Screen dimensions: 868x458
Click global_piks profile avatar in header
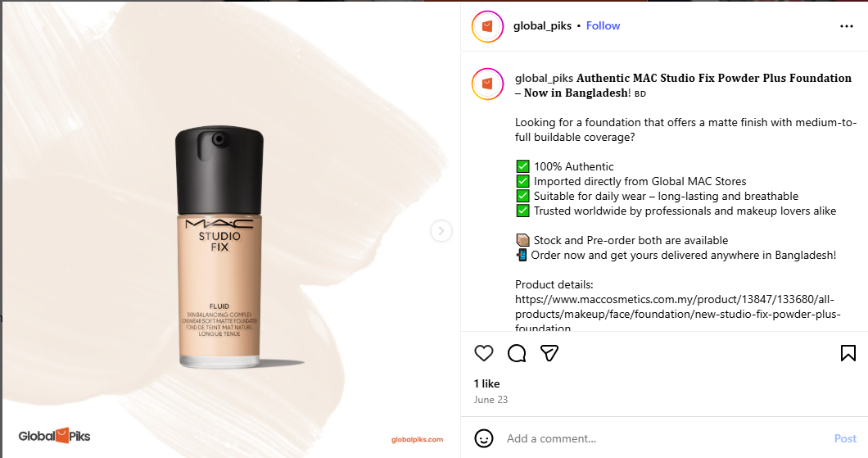click(487, 26)
